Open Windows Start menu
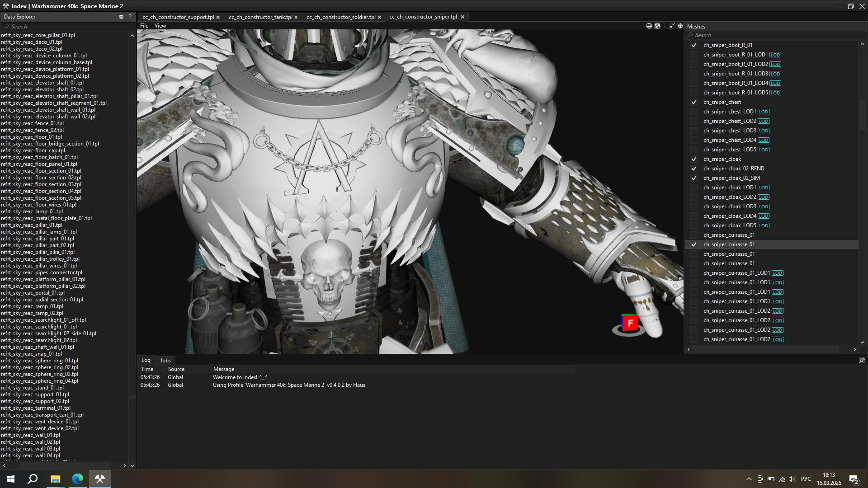868x488 pixels. tap(11, 479)
